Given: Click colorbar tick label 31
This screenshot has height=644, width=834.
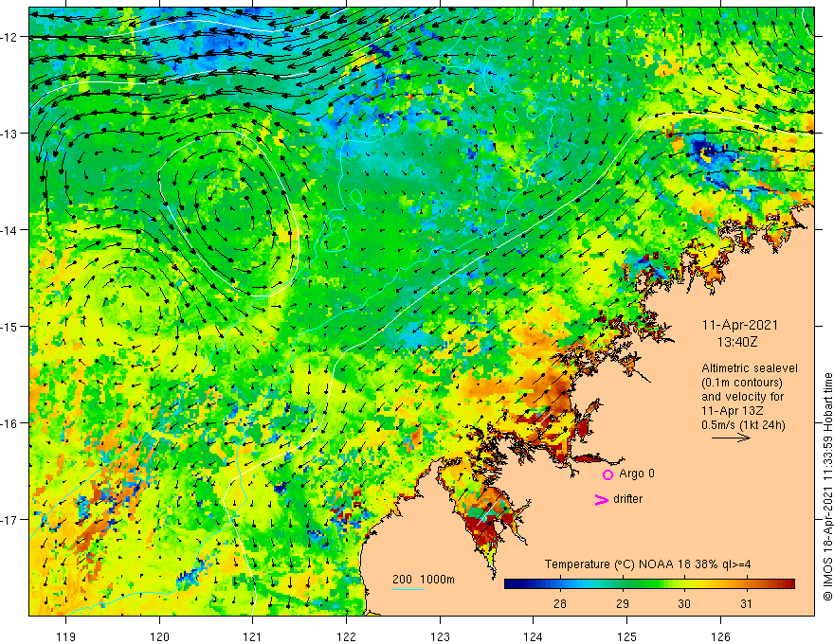Looking at the screenshot, I should click(x=746, y=603).
